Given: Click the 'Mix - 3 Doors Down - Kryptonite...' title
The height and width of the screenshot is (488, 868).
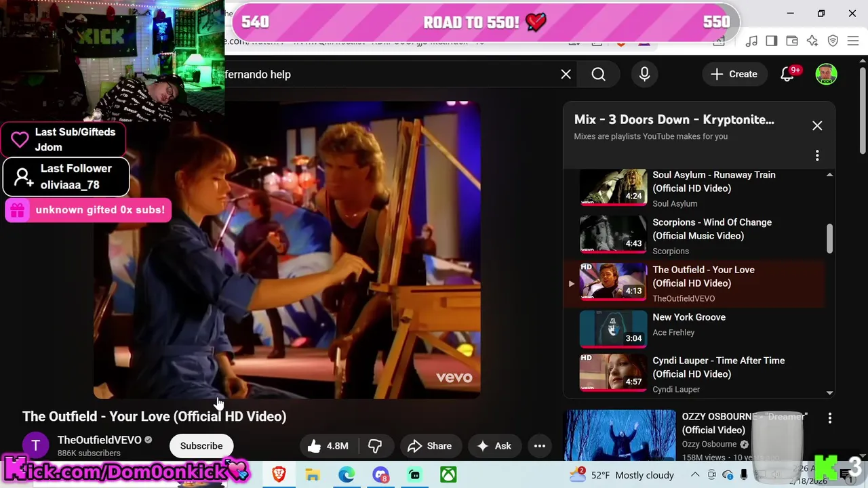Looking at the screenshot, I should [674, 119].
